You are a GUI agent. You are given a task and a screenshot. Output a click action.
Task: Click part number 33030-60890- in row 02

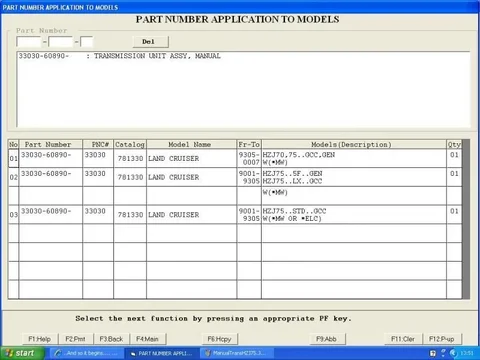click(x=46, y=173)
